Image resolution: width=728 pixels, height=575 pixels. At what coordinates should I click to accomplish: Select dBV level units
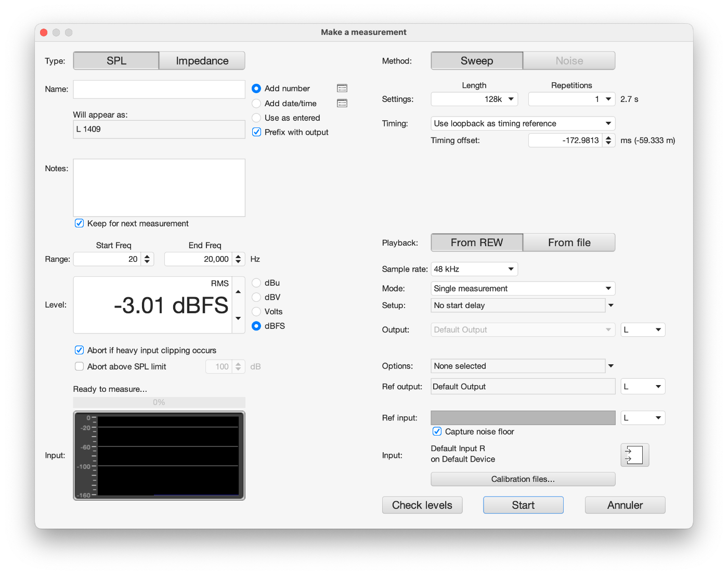tap(256, 297)
